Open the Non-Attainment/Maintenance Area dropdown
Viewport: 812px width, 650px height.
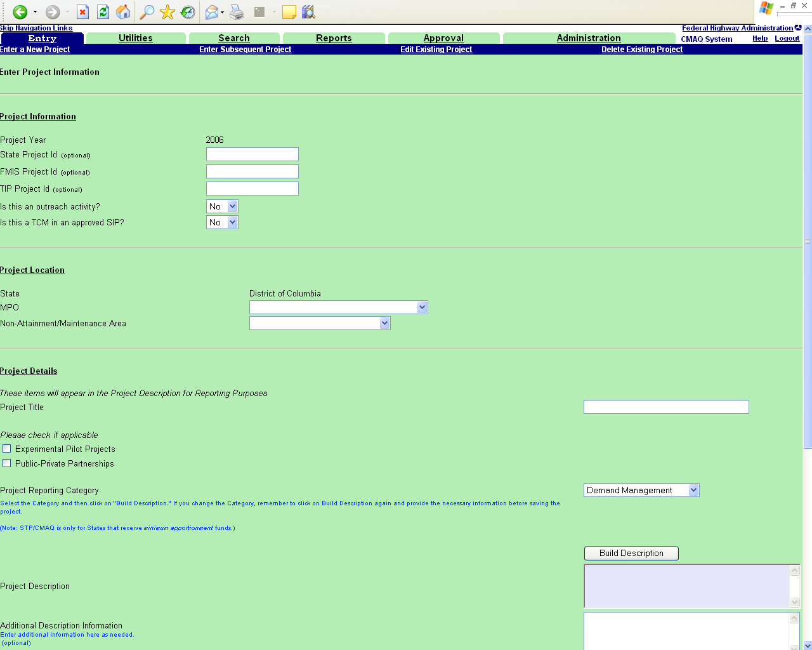pos(319,323)
